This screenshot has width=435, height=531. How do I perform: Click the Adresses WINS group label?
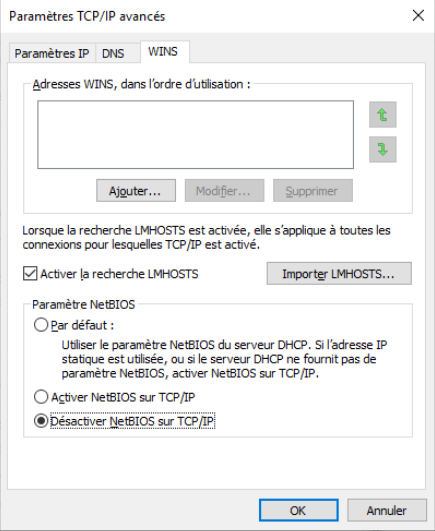[x=141, y=84]
